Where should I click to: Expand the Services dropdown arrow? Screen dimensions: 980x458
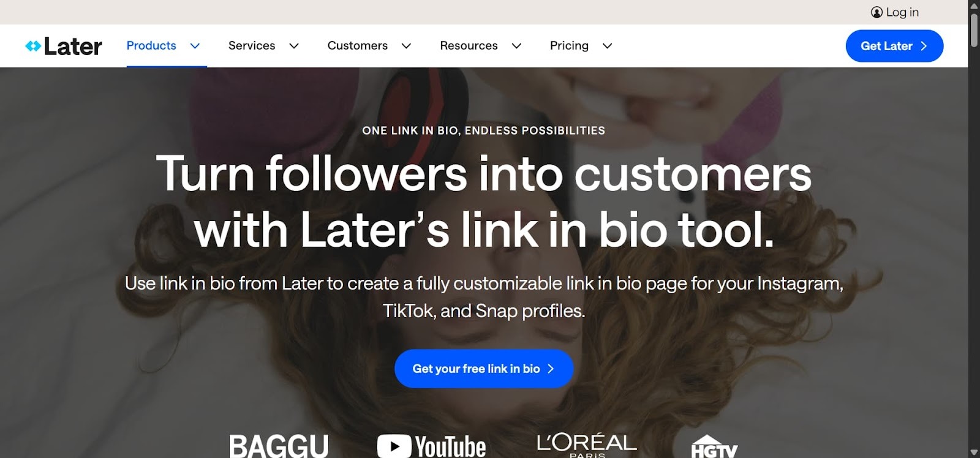click(x=294, y=46)
